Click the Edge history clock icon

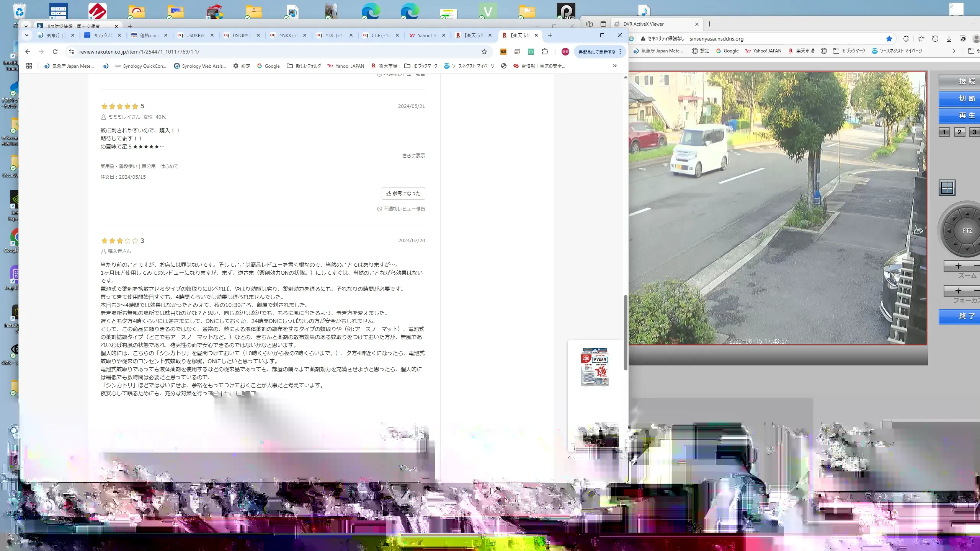tap(935, 39)
